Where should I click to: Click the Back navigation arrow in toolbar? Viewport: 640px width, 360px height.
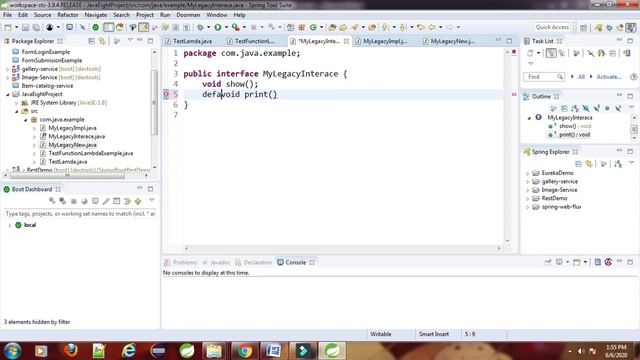(432, 27)
